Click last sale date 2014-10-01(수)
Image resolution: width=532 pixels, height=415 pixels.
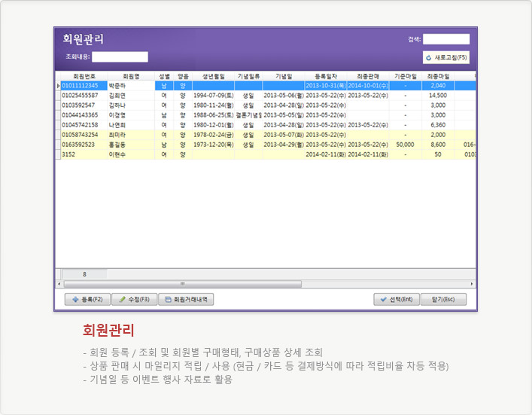click(x=368, y=86)
